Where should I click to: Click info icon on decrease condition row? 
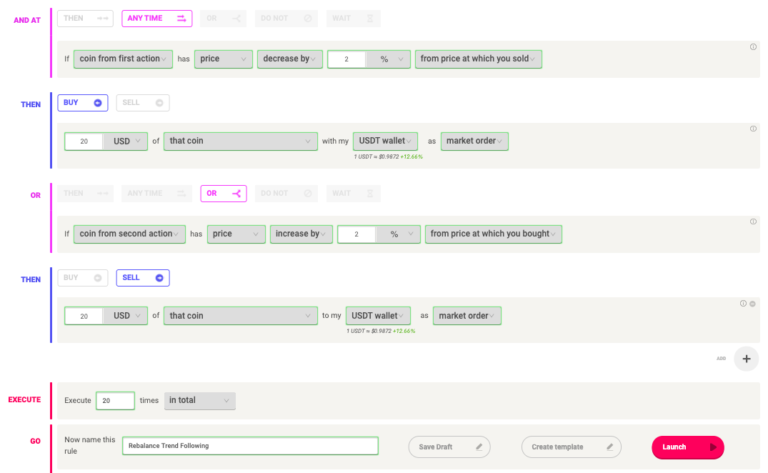753,47
